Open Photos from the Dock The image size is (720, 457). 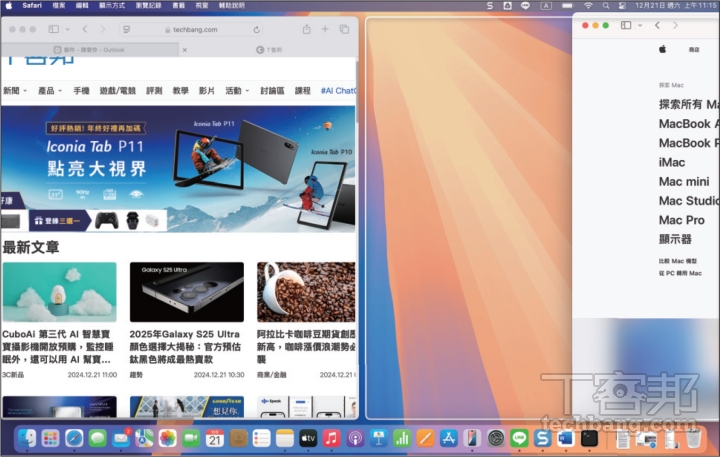(168, 438)
